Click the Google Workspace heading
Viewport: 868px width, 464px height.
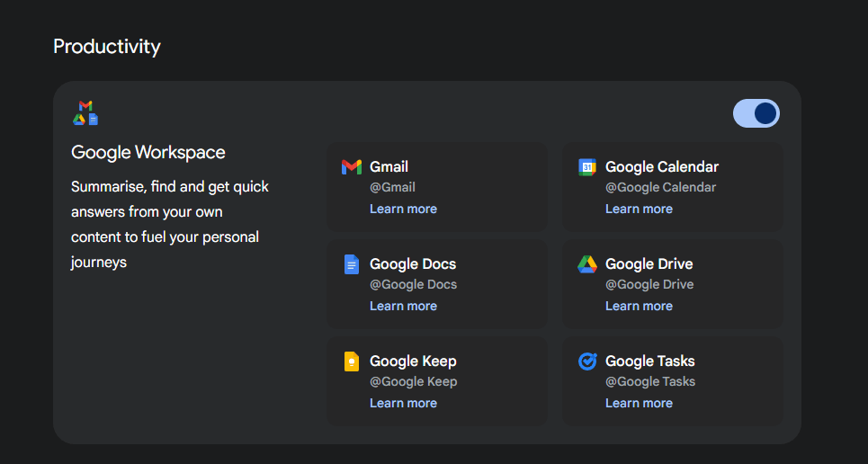coord(148,152)
